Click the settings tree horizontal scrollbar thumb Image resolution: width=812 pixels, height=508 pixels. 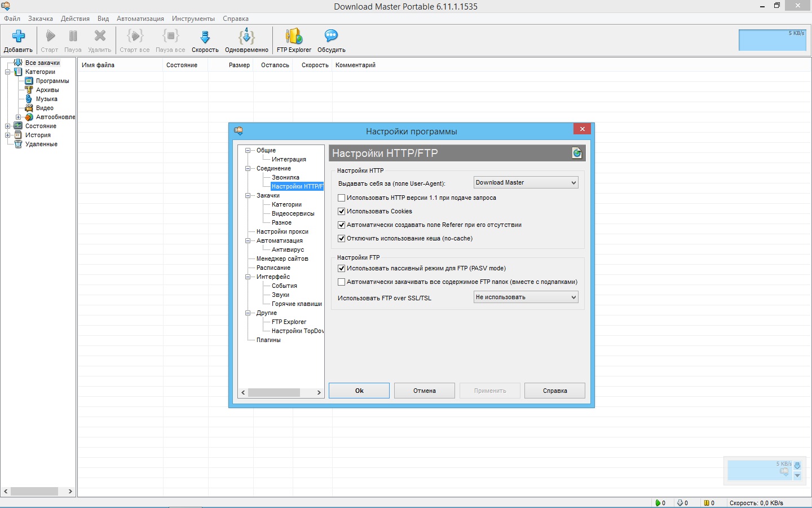(274, 392)
